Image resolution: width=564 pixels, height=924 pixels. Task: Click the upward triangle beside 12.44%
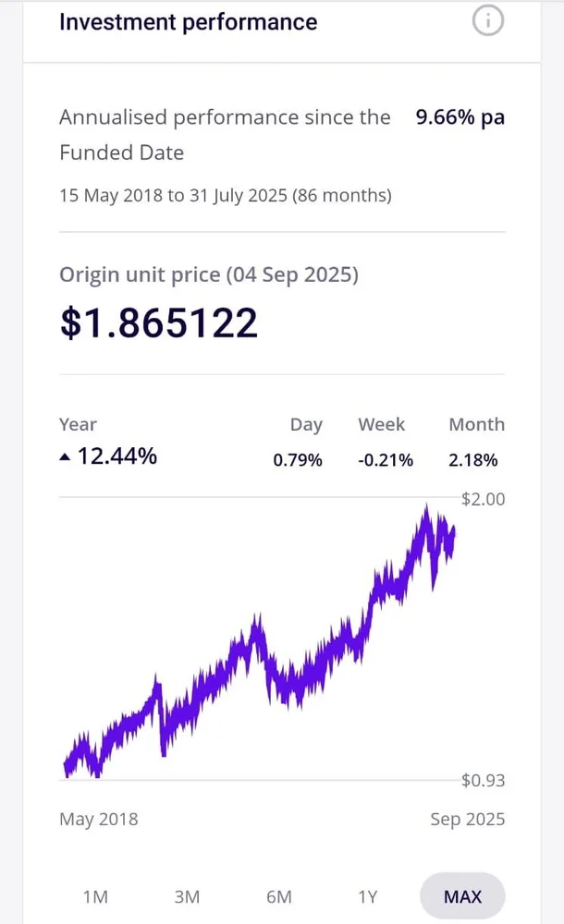64,456
